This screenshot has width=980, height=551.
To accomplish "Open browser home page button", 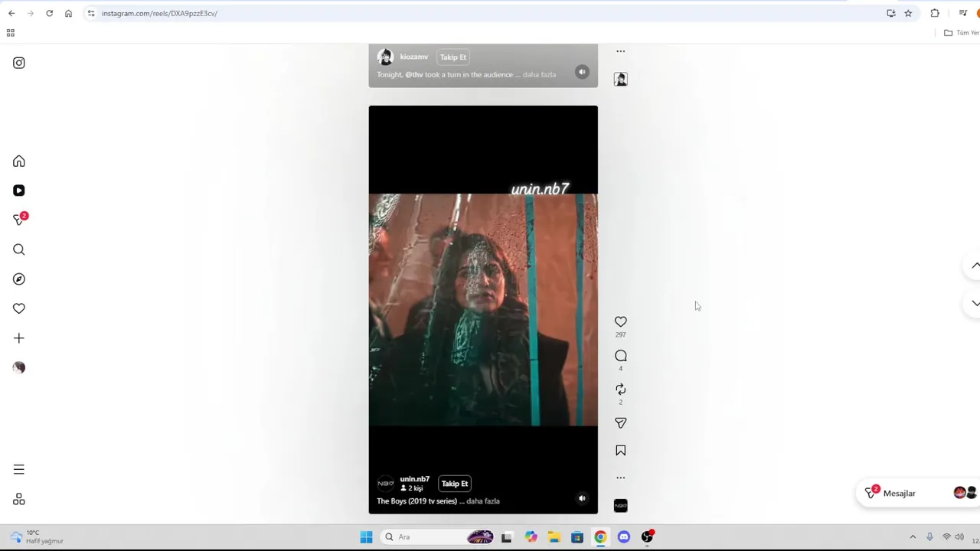I will tap(68, 13).
